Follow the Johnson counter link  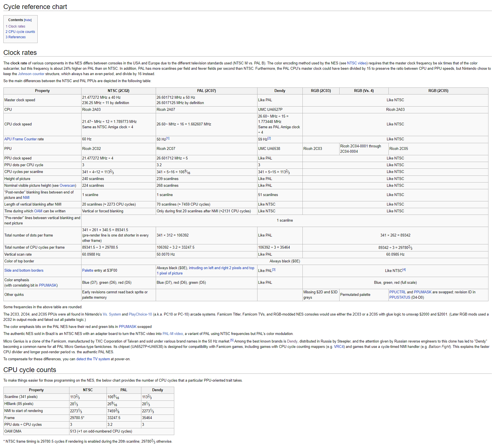pyautogui.click(x=31, y=74)
